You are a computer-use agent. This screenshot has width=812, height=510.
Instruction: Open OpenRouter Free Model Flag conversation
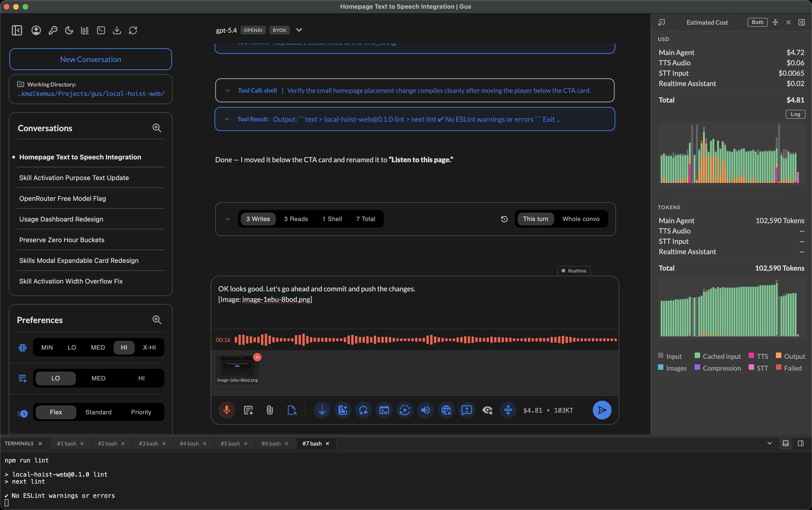pos(62,198)
